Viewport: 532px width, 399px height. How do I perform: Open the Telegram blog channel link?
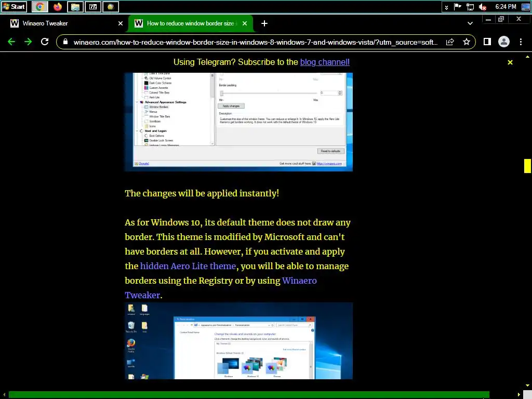point(325,62)
